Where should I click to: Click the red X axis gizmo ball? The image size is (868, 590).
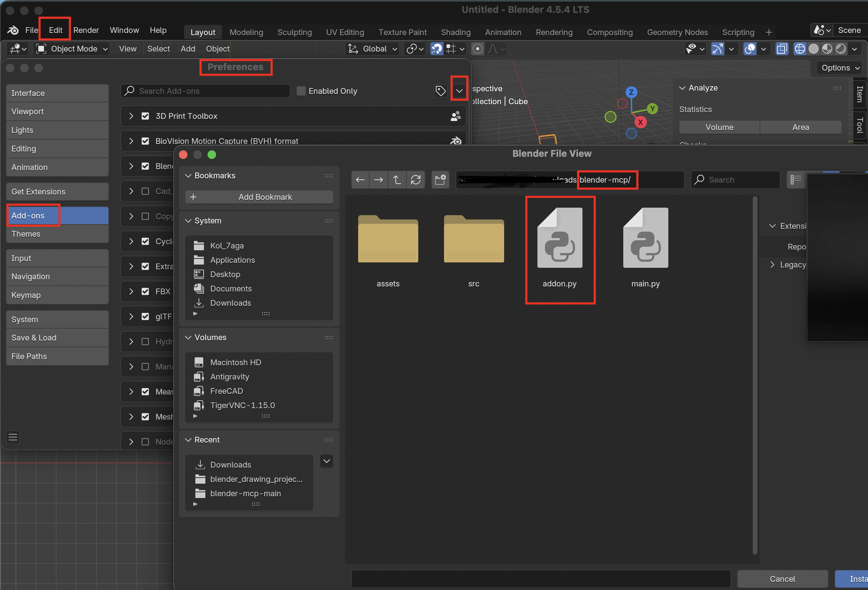(640, 122)
